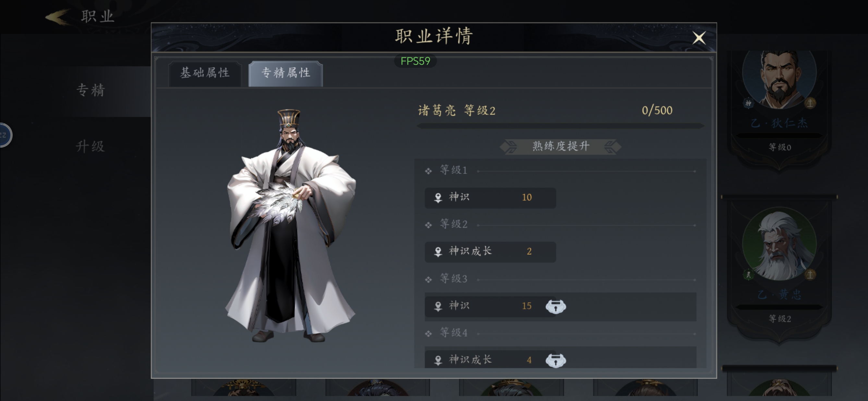
Task: Click the 神 badge on 狄仁杰 portrait
Action: (x=748, y=103)
